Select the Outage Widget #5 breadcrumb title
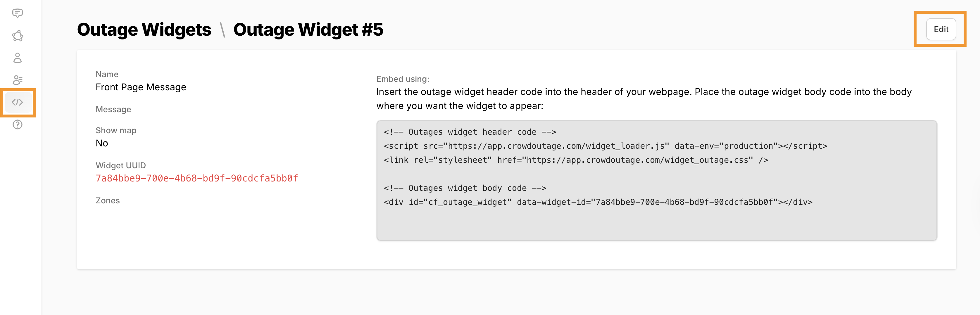Screen dimensions: 980x315 point(309,29)
